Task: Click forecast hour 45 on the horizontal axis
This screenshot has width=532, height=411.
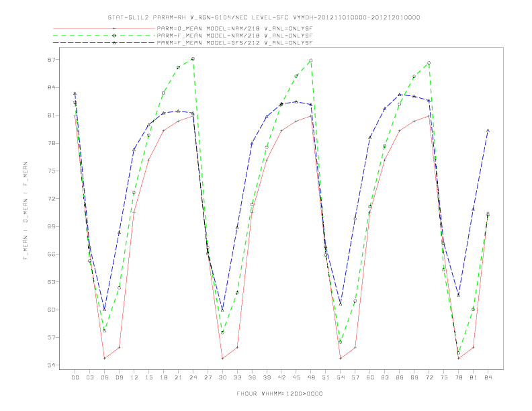Action: 296,377
